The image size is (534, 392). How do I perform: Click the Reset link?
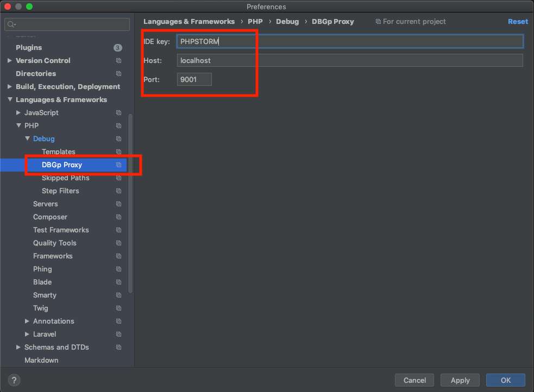(517, 21)
